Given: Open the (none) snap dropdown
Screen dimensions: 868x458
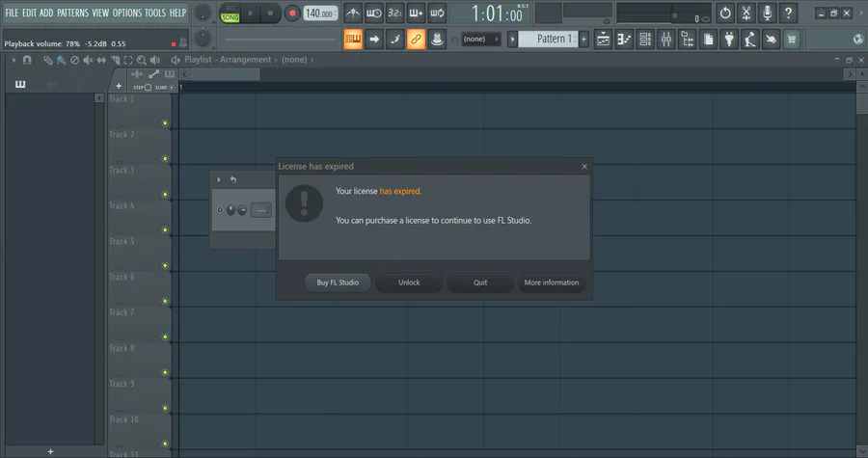Looking at the screenshot, I should pos(480,40).
